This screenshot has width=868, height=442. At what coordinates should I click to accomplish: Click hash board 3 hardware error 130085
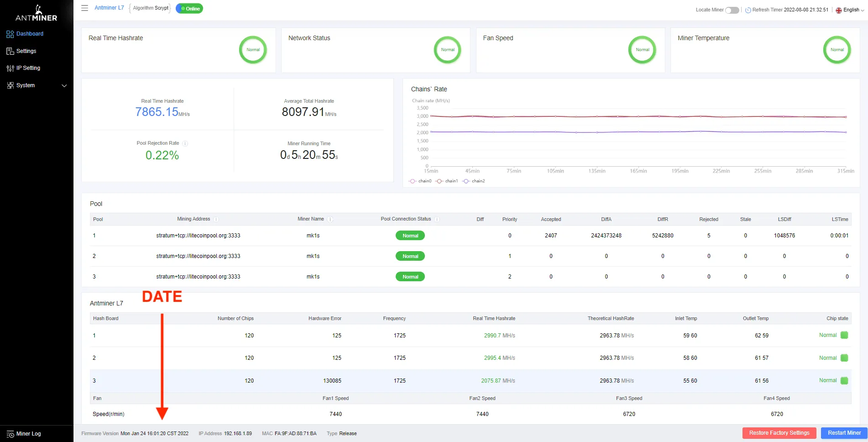332,381
